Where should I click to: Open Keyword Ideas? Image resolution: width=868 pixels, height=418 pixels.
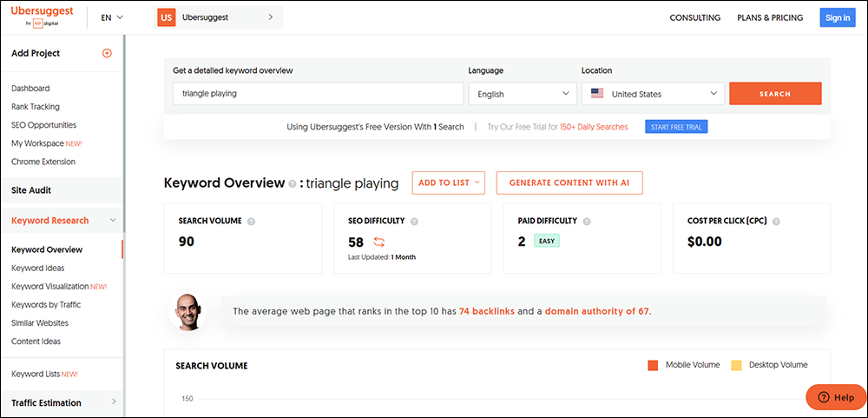coord(37,268)
